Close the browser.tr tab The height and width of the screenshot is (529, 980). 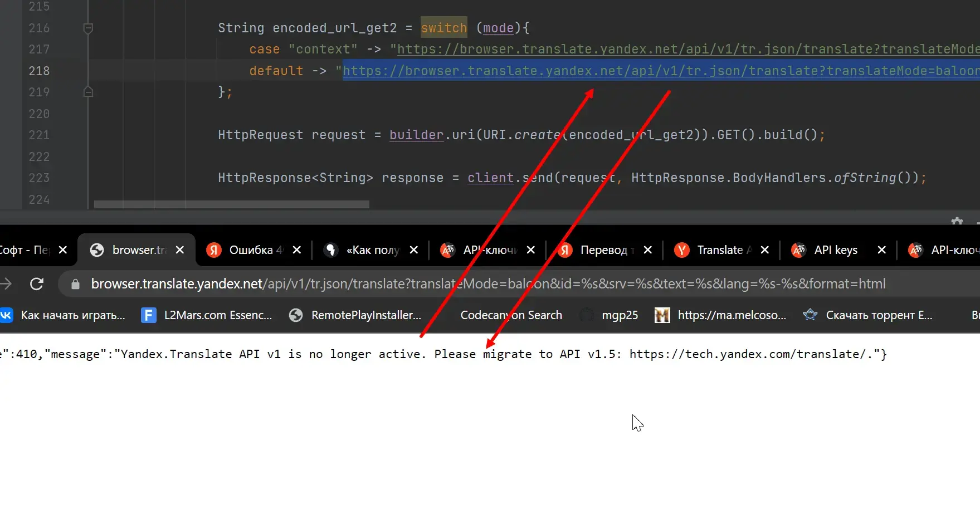pyautogui.click(x=180, y=250)
